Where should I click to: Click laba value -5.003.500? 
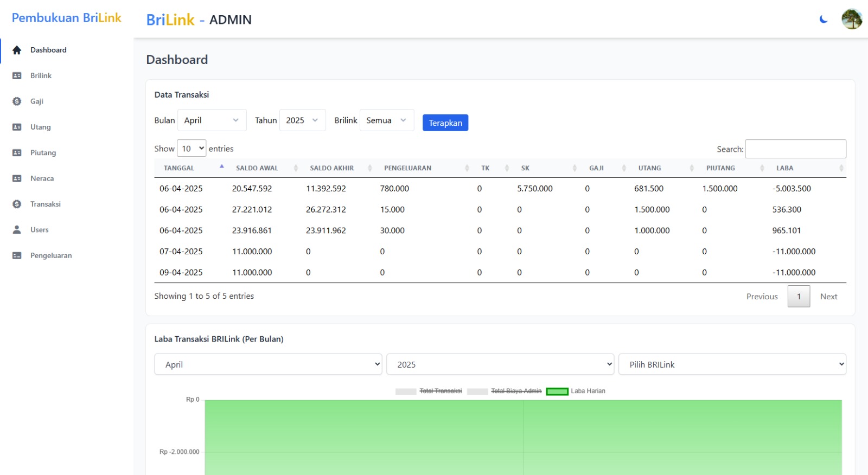(792, 189)
